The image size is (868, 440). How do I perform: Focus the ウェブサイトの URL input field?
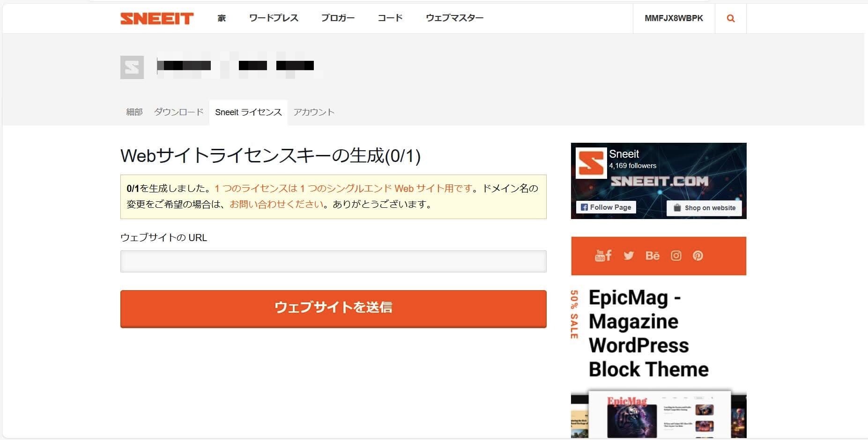[x=334, y=261]
